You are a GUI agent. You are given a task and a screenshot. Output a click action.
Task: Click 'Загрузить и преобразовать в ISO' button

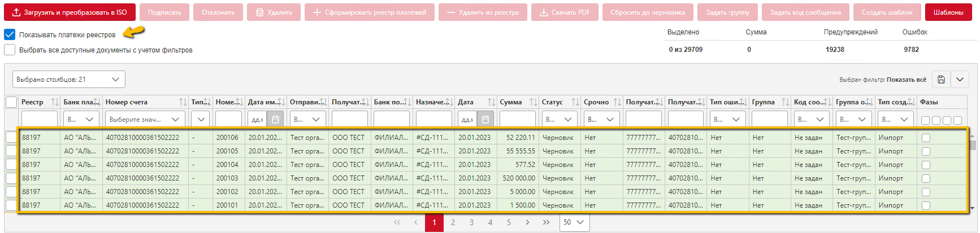tap(70, 12)
